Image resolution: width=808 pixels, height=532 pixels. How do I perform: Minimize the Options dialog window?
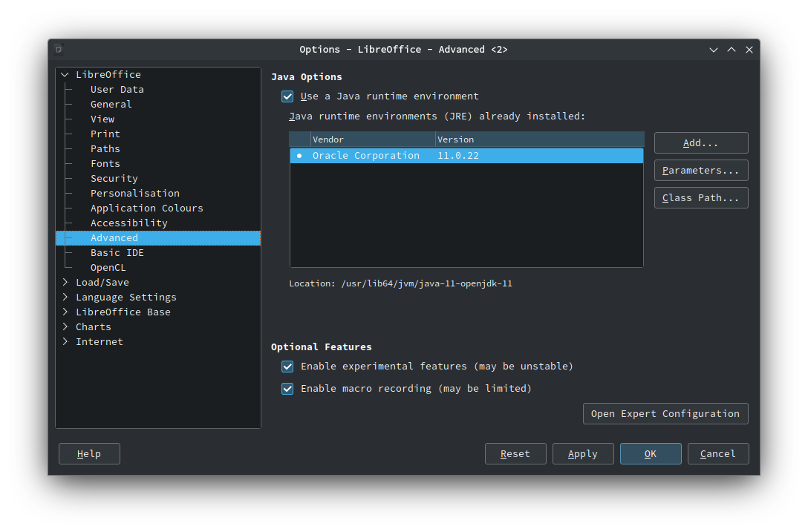click(x=713, y=50)
